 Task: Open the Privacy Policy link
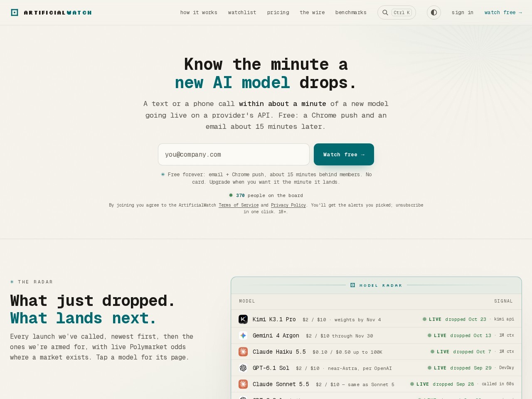pos(288,205)
